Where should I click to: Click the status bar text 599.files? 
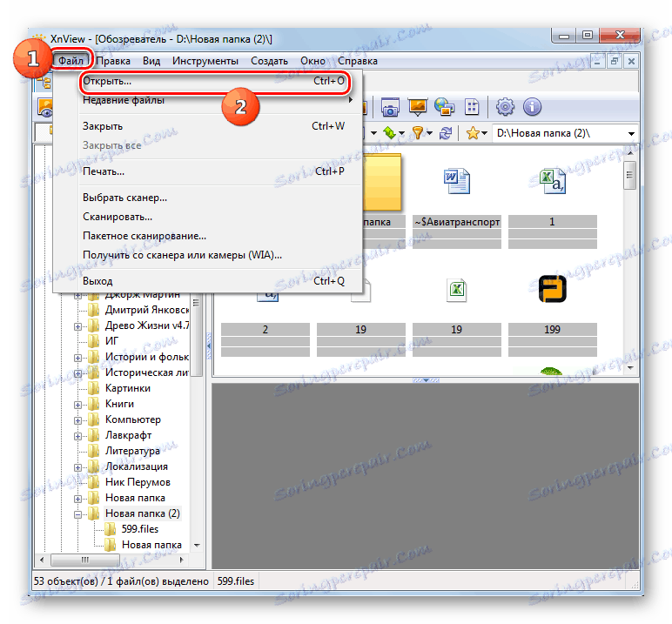click(236, 581)
